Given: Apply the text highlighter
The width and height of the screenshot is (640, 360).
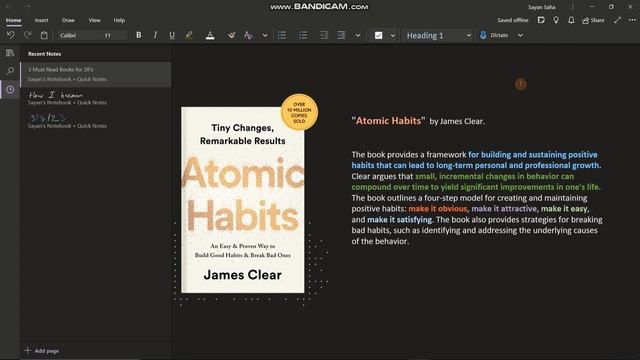Looking at the screenshot, I should click(189, 35).
